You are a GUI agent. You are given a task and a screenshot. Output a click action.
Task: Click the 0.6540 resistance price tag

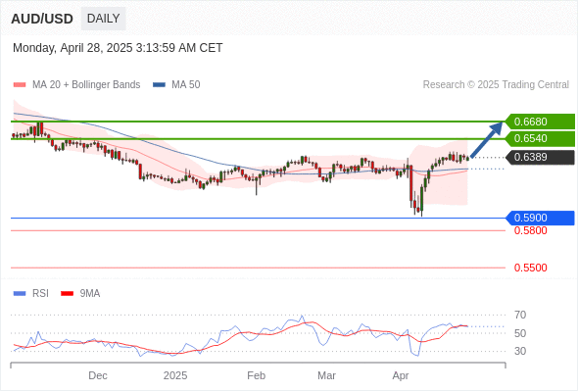[540, 138]
